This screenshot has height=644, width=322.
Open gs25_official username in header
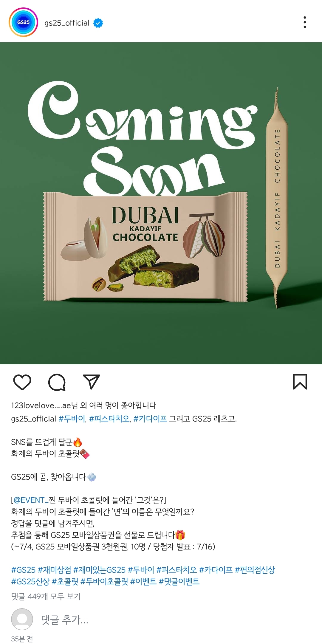pos(67,23)
